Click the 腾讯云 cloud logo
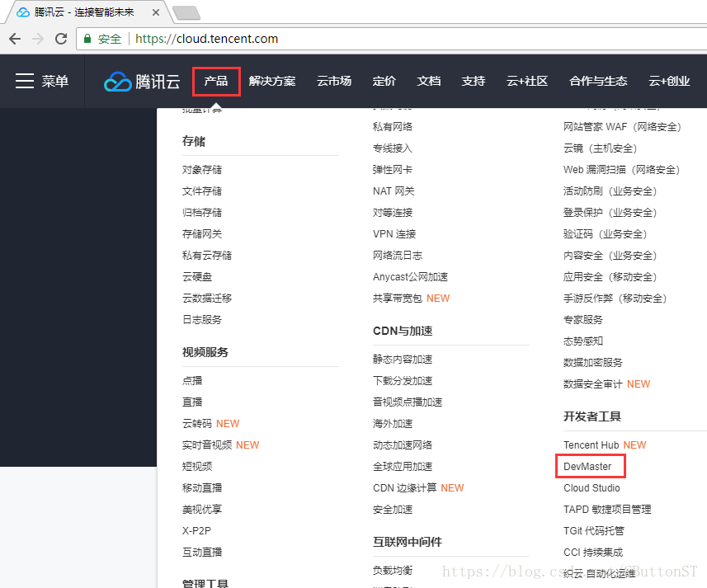 pos(142,82)
